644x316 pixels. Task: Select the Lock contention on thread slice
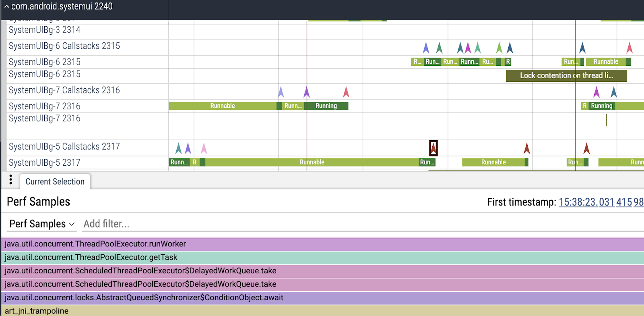pyautogui.click(x=566, y=76)
